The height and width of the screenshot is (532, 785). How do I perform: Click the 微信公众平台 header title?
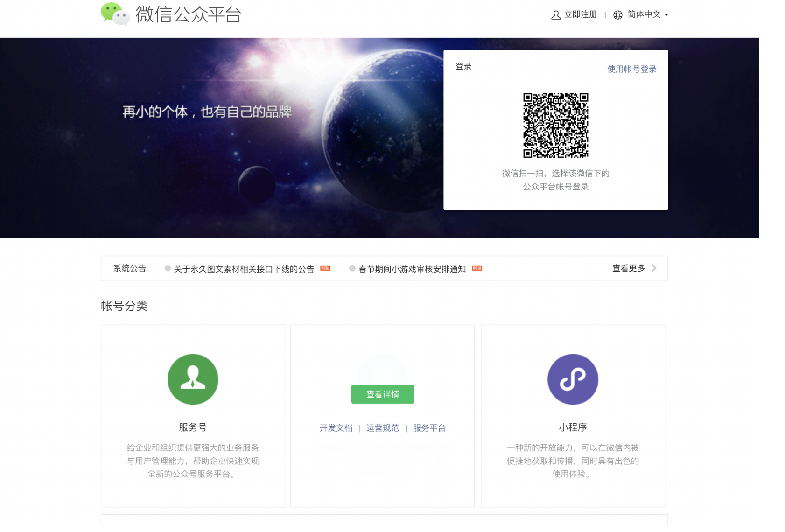(x=188, y=14)
